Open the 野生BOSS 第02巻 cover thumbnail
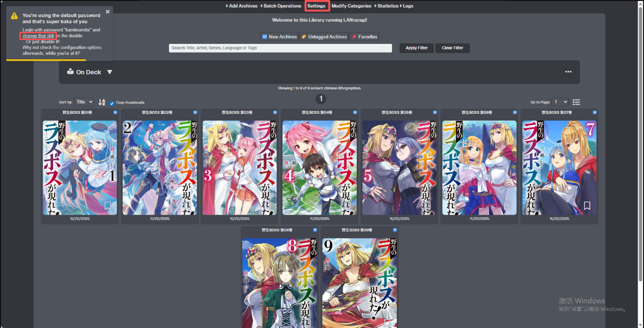This screenshot has width=644, height=328. tap(160, 168)
